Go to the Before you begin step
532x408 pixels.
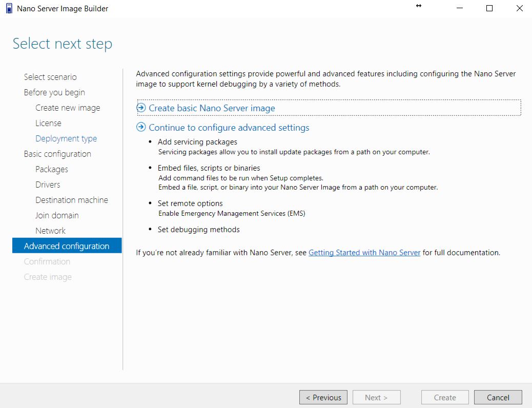[x=54, y=92]
